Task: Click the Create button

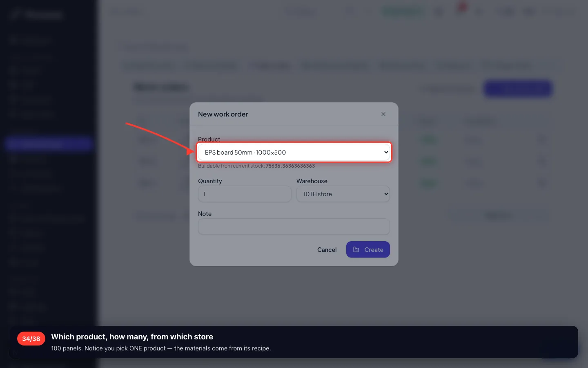Action: point(368,250)
